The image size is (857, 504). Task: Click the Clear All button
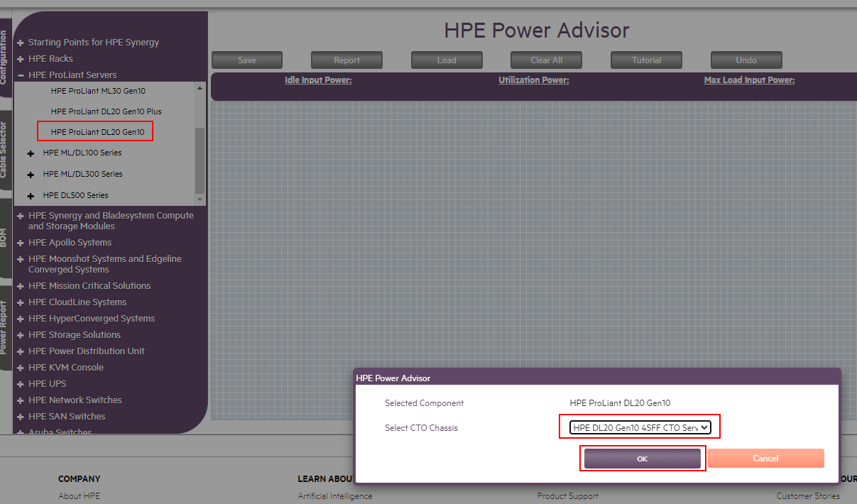pos(546,60)
